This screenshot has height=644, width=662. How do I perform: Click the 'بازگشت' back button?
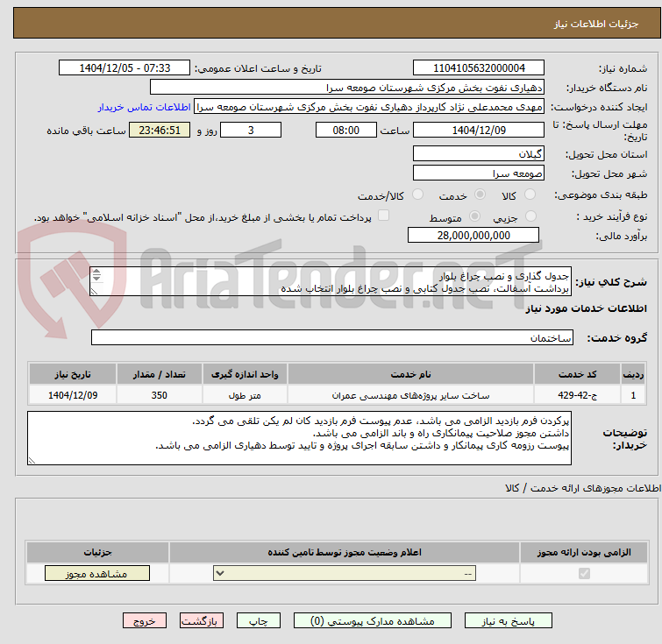201,621
